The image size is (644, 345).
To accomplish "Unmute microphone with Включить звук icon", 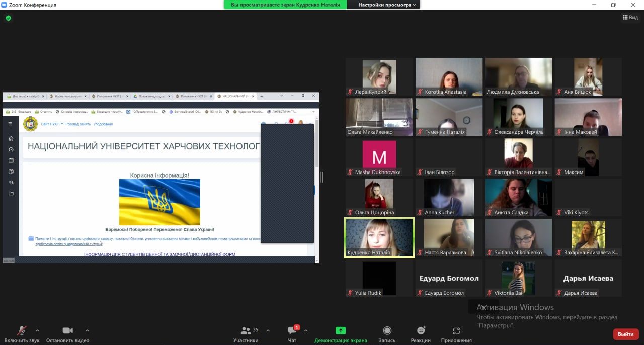I will coord(22,334).
